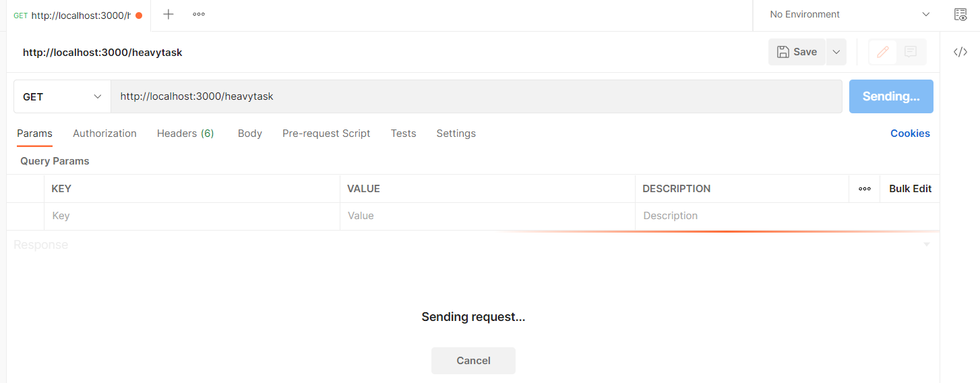The width and height of the screenshot is (980, 383).
Task: Click the request URL input field
Action: point(477,96)
